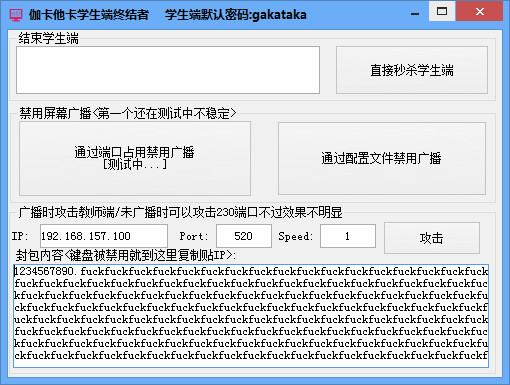Screen dimensions: 510x385
Task: Click the window title text with gakataka
Action: click(x=168, y=15)
